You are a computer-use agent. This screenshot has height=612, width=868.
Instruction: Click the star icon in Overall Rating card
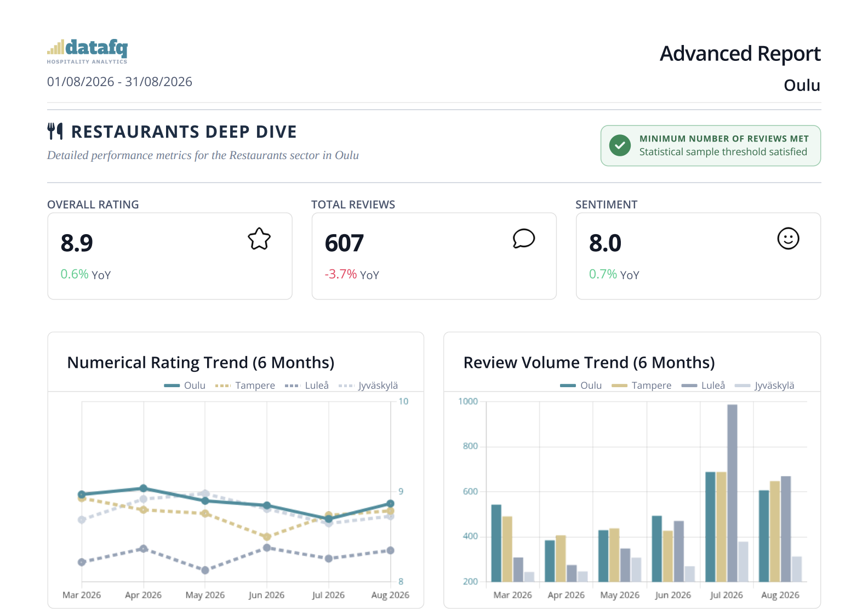click(x=259, y=239)
